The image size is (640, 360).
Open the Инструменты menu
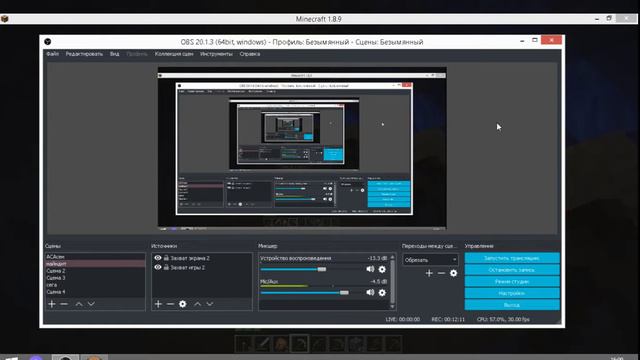216,54
